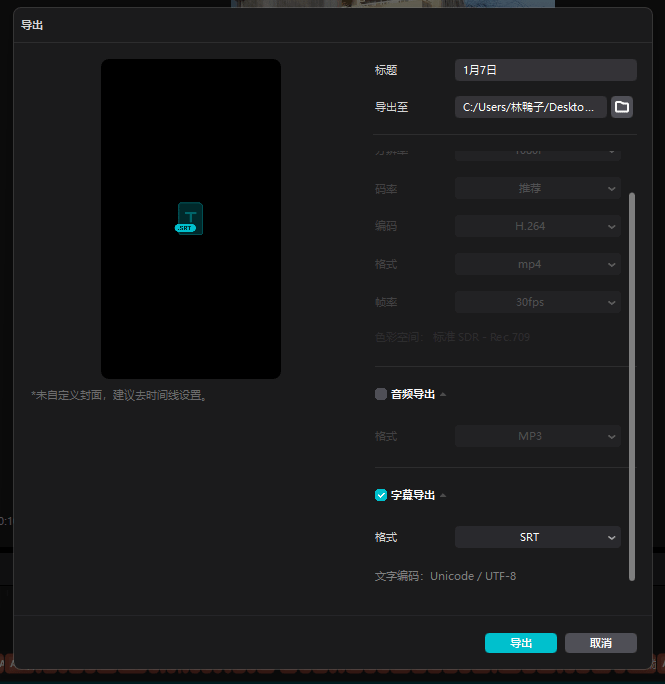Uncheck the 字幕导出 checkbox
The height and width of the screenshot is (684, 665).
click(x=381, y=495)
